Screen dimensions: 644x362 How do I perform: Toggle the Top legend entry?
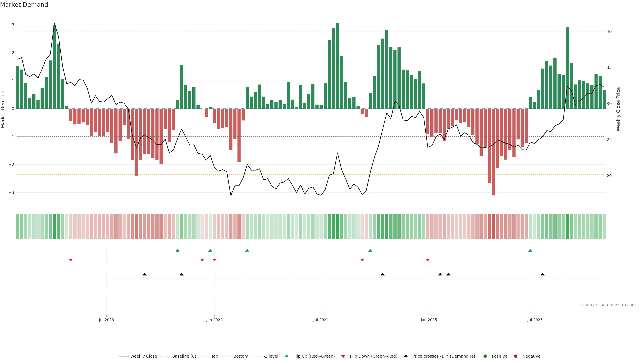(214, 356)
